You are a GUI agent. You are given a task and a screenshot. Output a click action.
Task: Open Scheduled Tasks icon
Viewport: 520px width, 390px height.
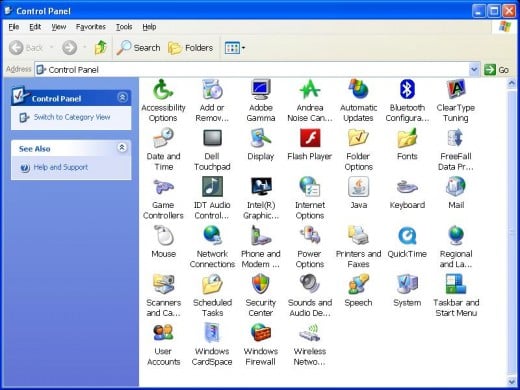(212, 284)
